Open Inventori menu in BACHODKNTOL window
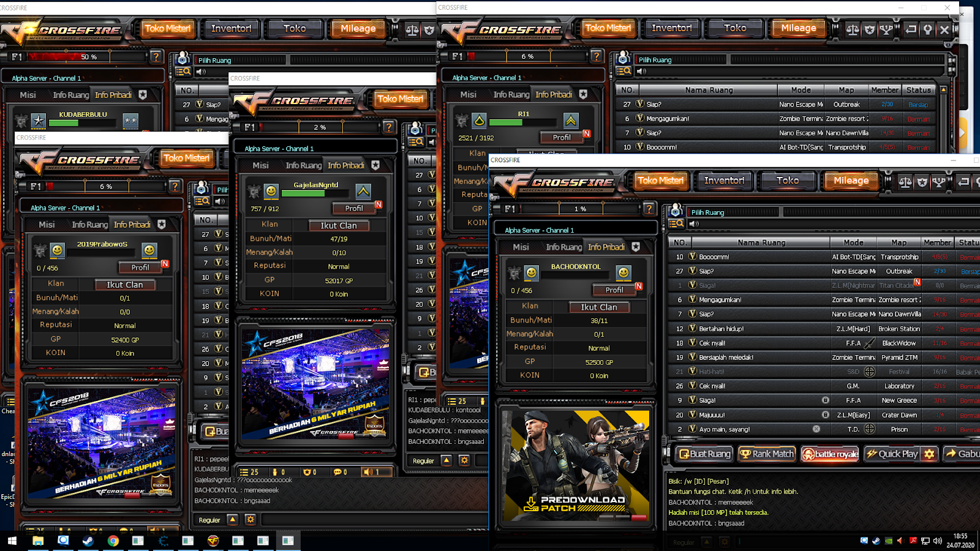Screen dimensions: 980x551 pos(724,181)
